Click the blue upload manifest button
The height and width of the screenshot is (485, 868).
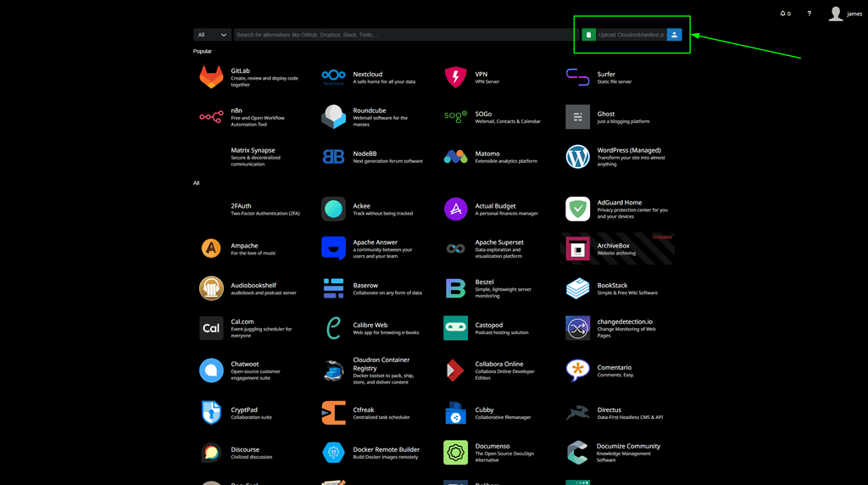(674, 35)
